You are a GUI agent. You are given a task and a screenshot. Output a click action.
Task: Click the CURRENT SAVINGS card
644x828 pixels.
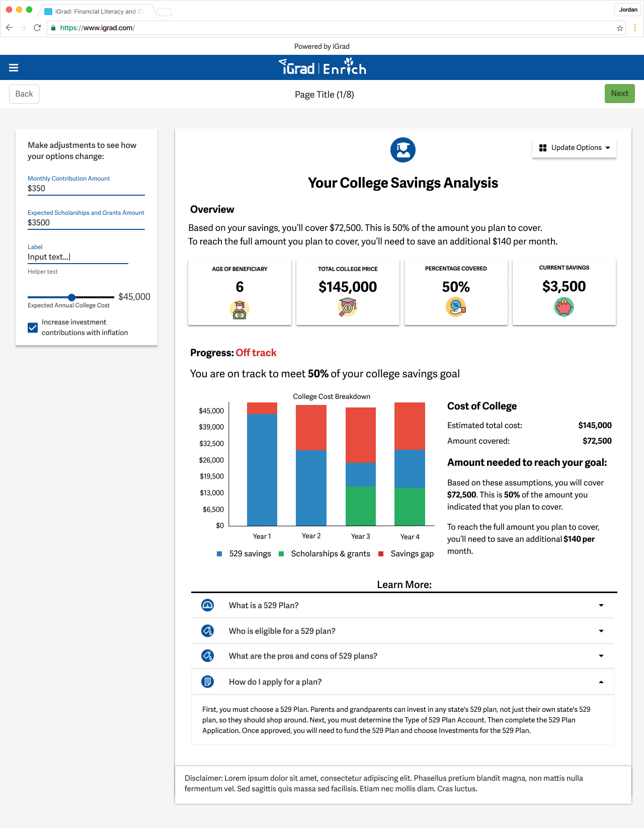point(564,292)
